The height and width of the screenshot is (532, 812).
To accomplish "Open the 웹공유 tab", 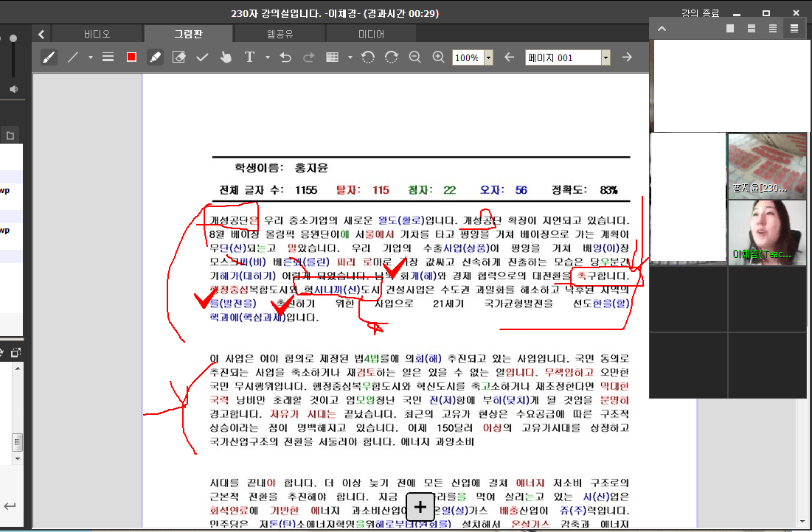I will coord(280,34).
